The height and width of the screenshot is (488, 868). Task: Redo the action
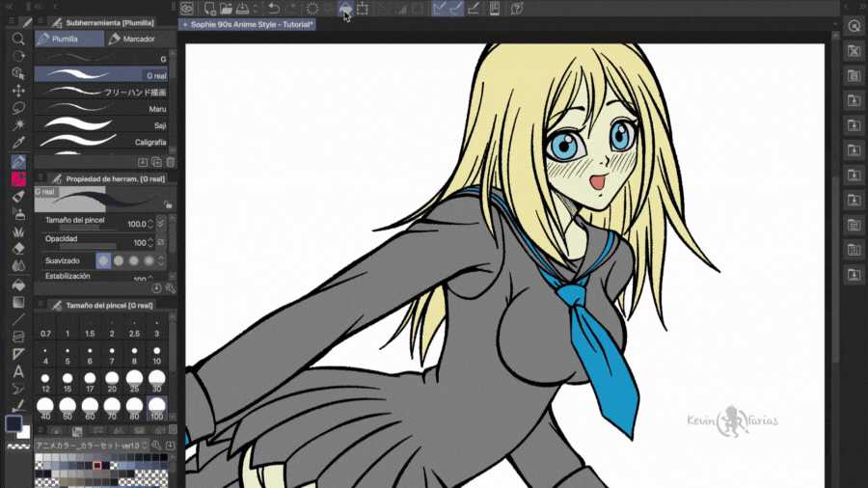tap(290, 9)
